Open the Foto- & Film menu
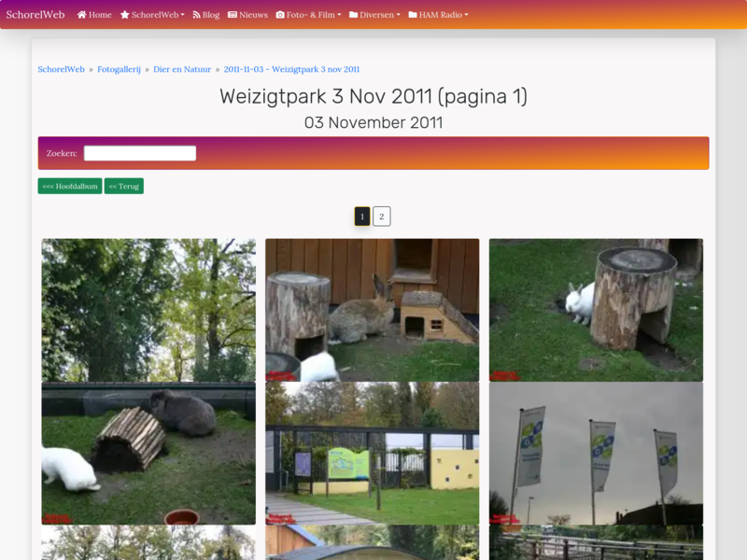Image resolution: width=747 pixels, height=560 pixels. (x=309, y=15)
